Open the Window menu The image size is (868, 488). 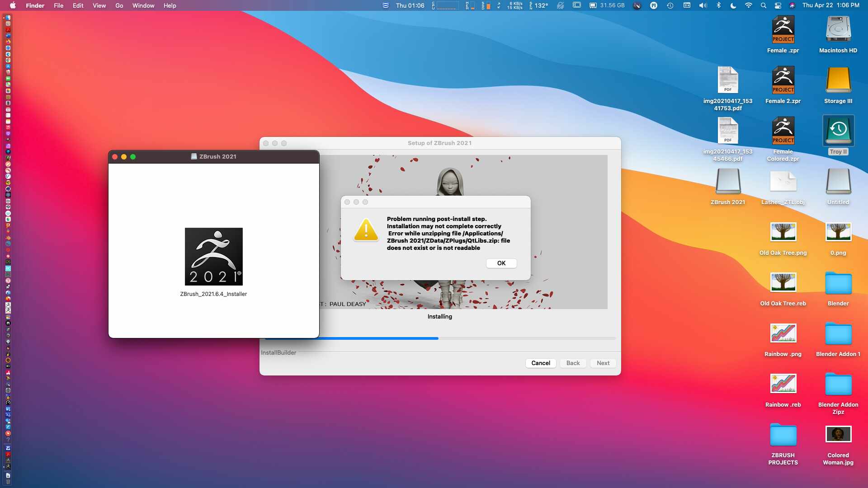(143, 5)
